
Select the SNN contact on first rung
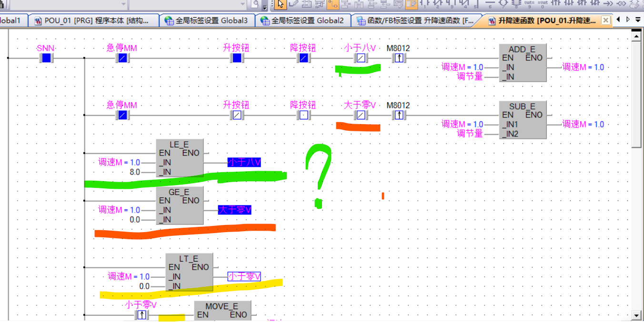[x=46, y=59]
